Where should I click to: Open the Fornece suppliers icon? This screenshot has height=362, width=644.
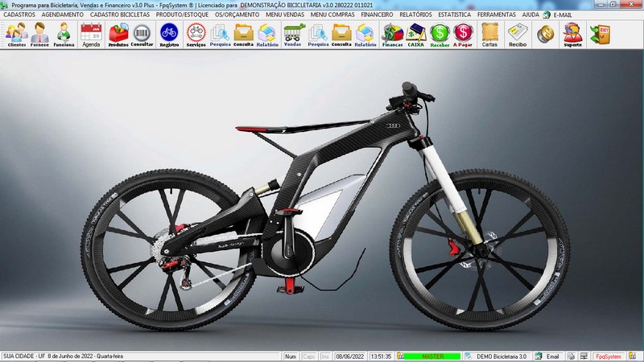click(39, 35)
